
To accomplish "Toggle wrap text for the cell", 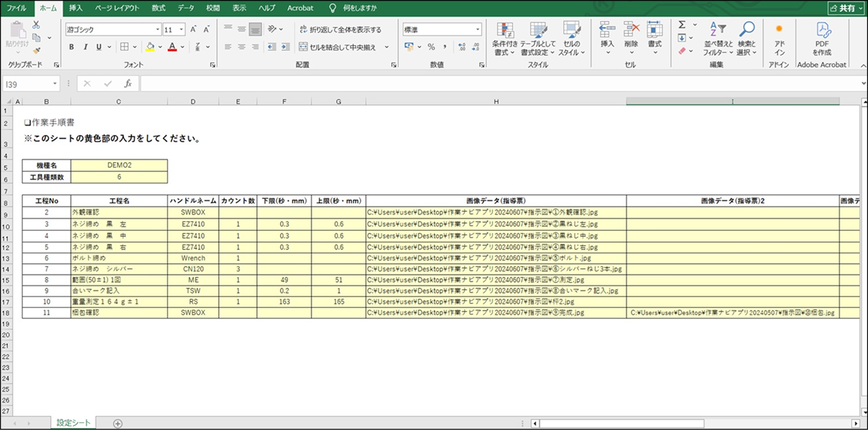I will [x=340, y=30].
